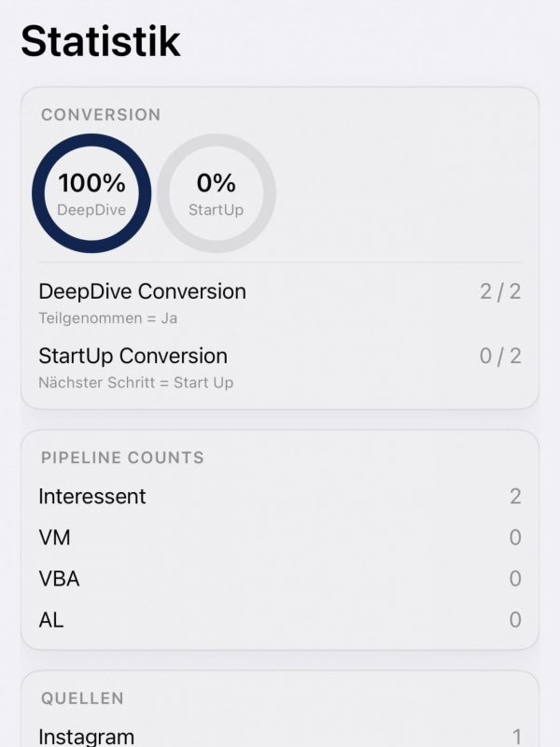Click the Statistik page title
The height and width of the screenshot is (747, 560).
pos(101,42)
